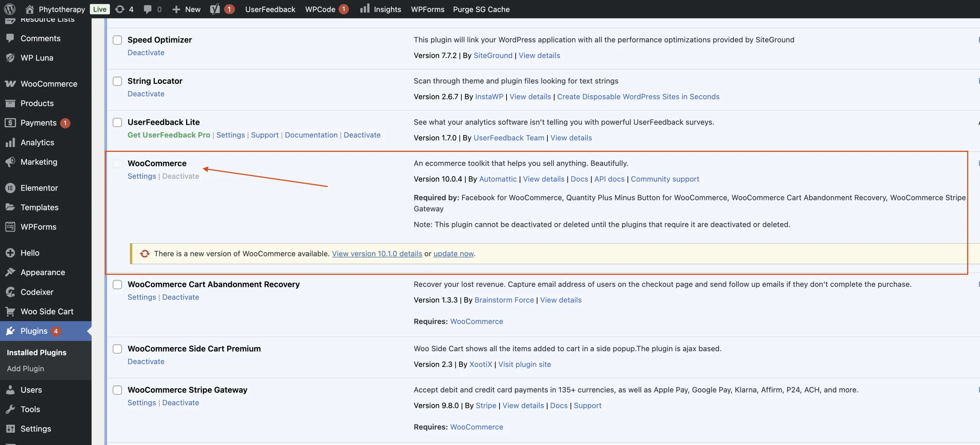Open the Yoast SEO icon in toolbar

215,9
